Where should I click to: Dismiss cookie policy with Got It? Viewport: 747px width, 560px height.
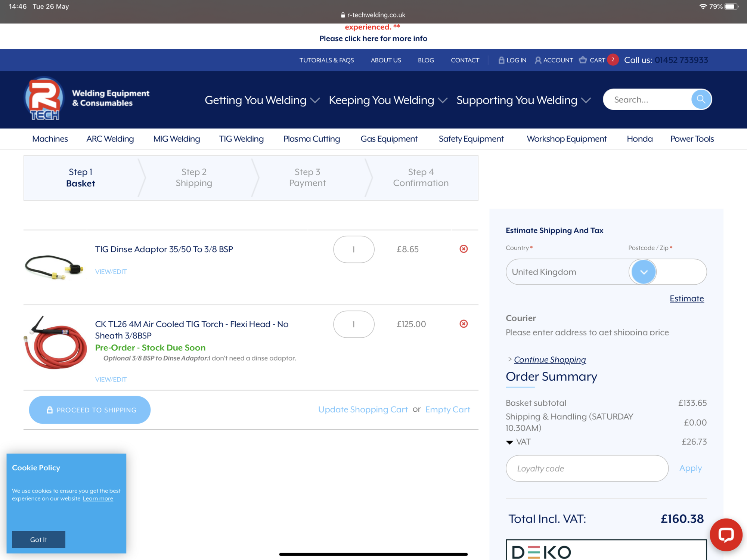point(38,539)
